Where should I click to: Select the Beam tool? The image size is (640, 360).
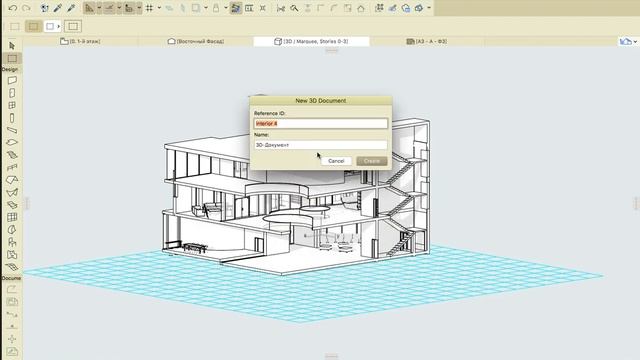click(12, 130)
